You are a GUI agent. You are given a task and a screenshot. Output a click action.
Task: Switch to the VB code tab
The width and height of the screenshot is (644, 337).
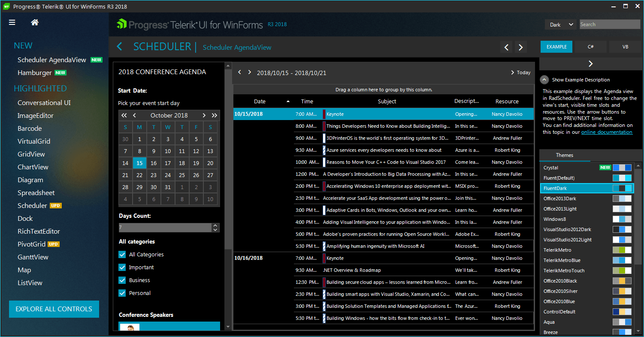(x=625, y=47)
